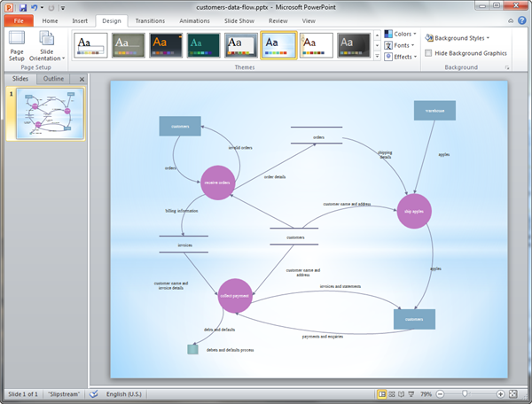Expand the Background Styles dropdown
This screenshot has width=532, height=404.
pos(458,38)
